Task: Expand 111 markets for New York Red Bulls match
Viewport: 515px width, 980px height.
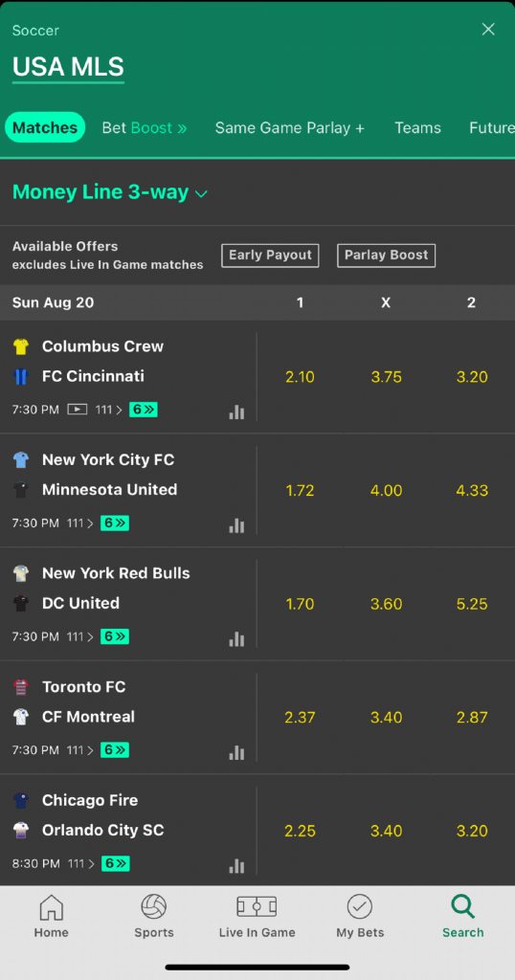Action: pyautogui.click(x=80, y=636)
